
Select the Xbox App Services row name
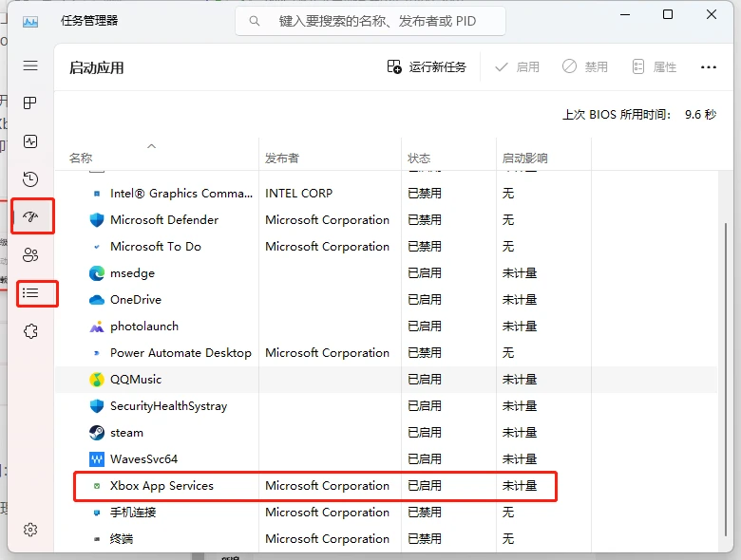pos(161,486)
